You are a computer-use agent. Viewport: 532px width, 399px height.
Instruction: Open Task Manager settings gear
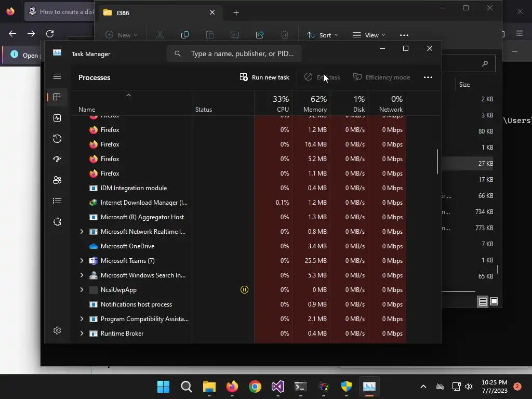57,330
